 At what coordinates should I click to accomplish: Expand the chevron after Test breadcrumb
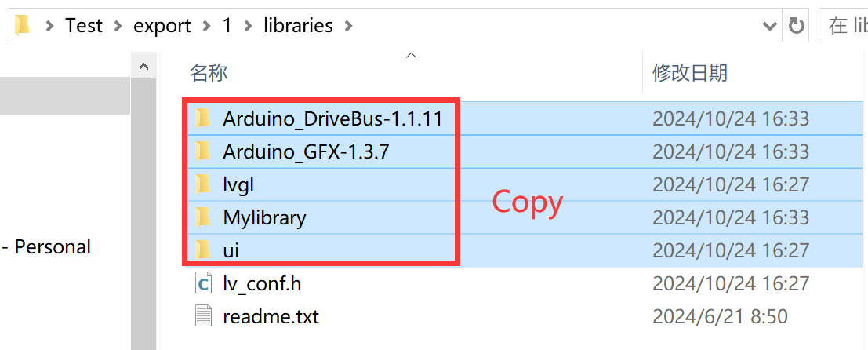pyautogui.click(x=118, y=25)
